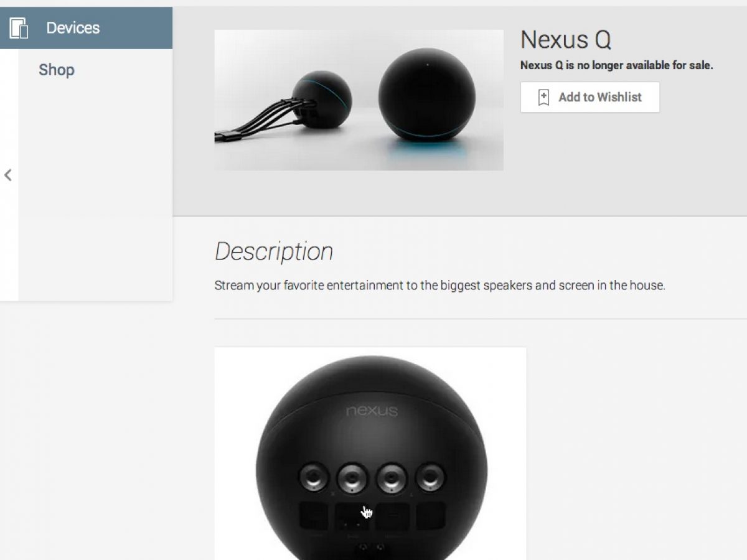
Task: Click the third speaker jack from left
Action: point(392,478)
